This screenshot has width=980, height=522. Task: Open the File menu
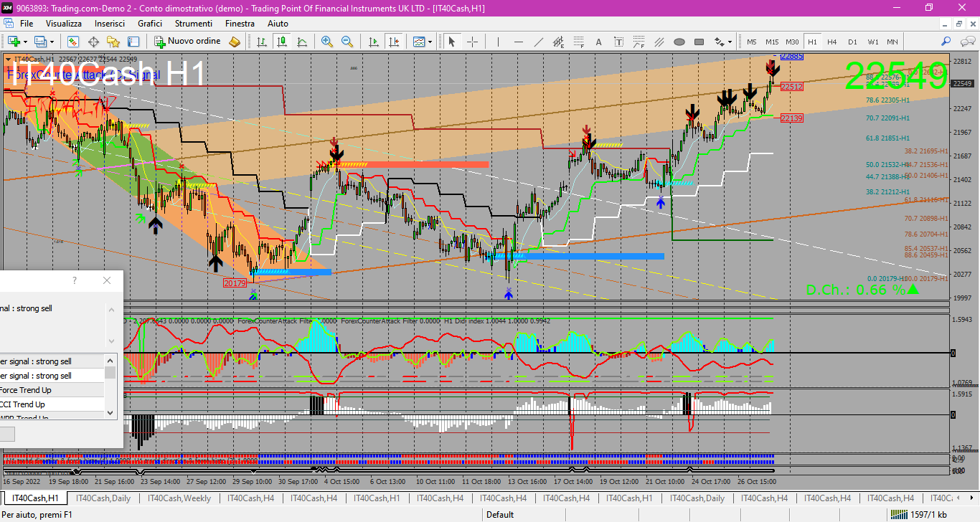click(27, 24)
